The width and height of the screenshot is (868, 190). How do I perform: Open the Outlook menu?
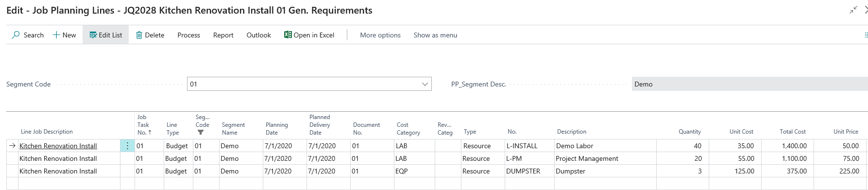tap(258, 35)
